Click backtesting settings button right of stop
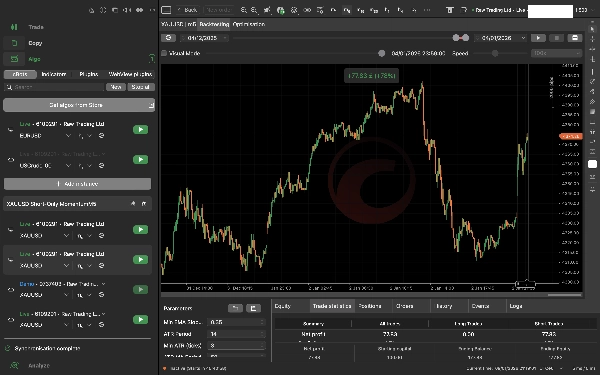The height and width of the screenshot is (375, 600). pos(575,38)
